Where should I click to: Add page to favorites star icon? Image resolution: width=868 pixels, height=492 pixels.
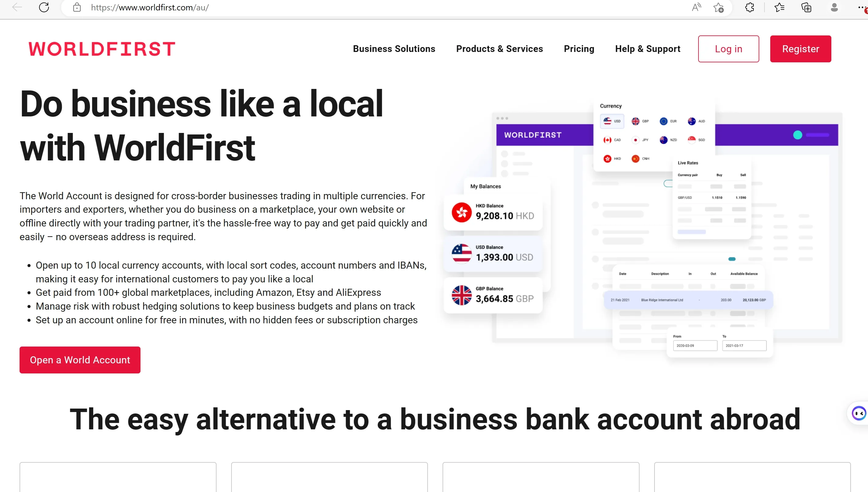(x=718, y=7)
